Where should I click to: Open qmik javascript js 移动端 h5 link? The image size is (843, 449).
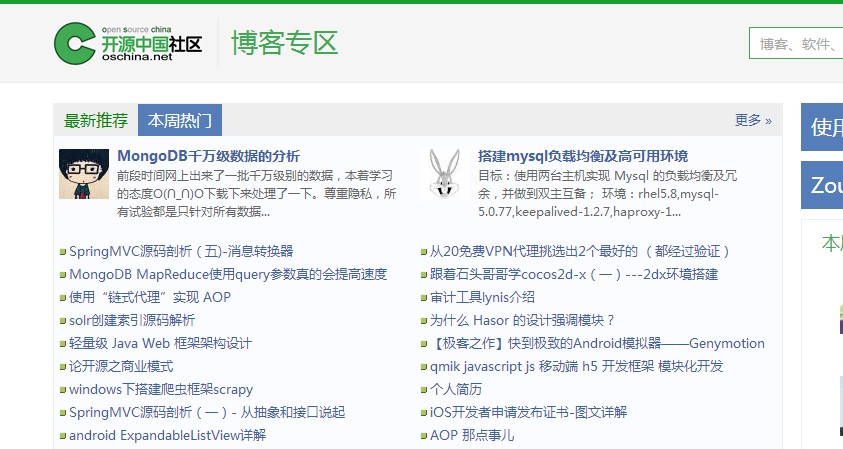576,366
